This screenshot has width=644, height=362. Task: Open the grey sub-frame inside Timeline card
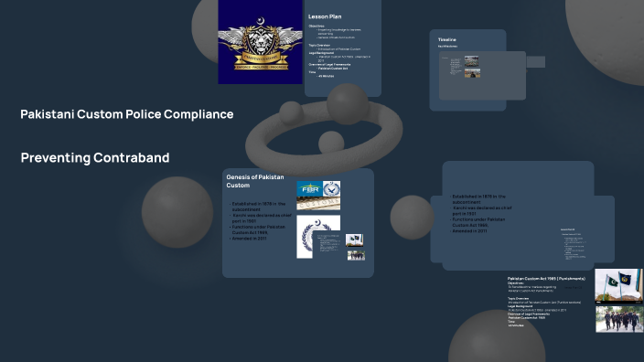[x=482, y=76]
